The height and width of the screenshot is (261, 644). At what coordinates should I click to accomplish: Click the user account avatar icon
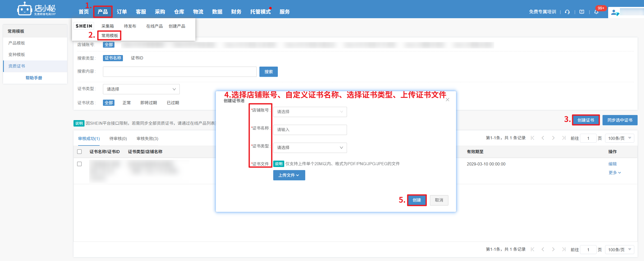[x=614, y=12]
